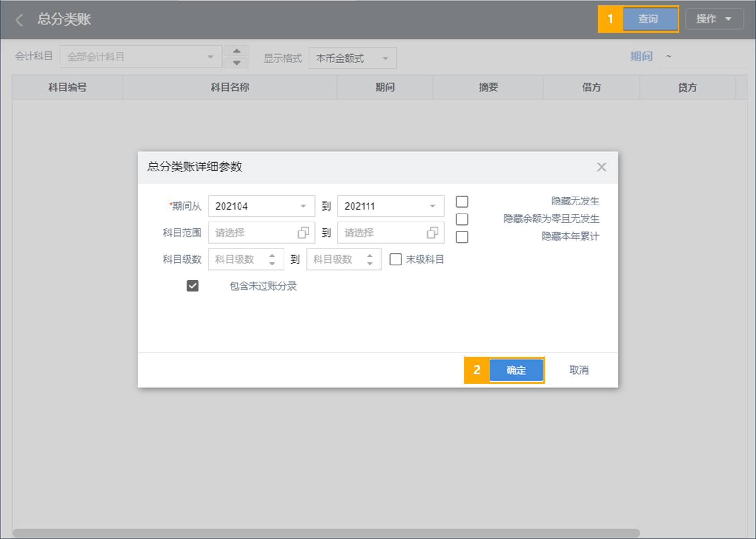Click the horizontal scrollbar at bottom
Viewport: 756px width, 539px height.
click(x=326, y=533)
